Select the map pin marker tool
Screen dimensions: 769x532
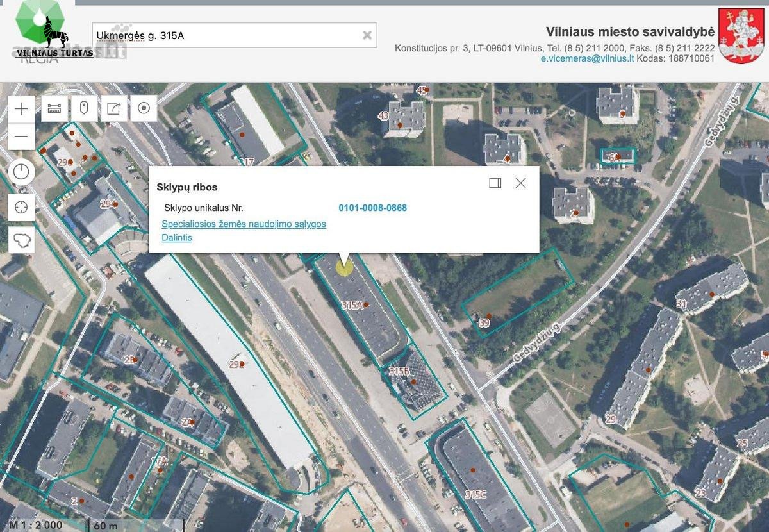click(x=84, y=108)
